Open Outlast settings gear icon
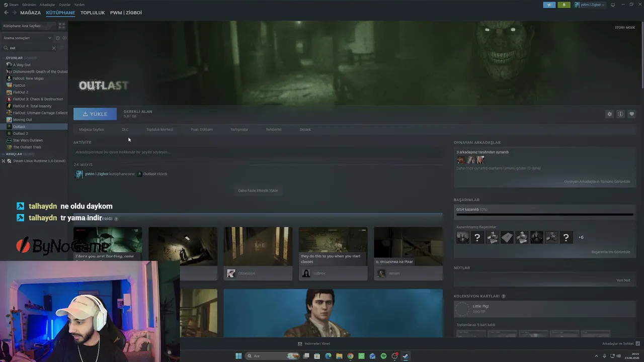This screenshot has height=362, width=644. pyautogui.click(x=609, y=114)
